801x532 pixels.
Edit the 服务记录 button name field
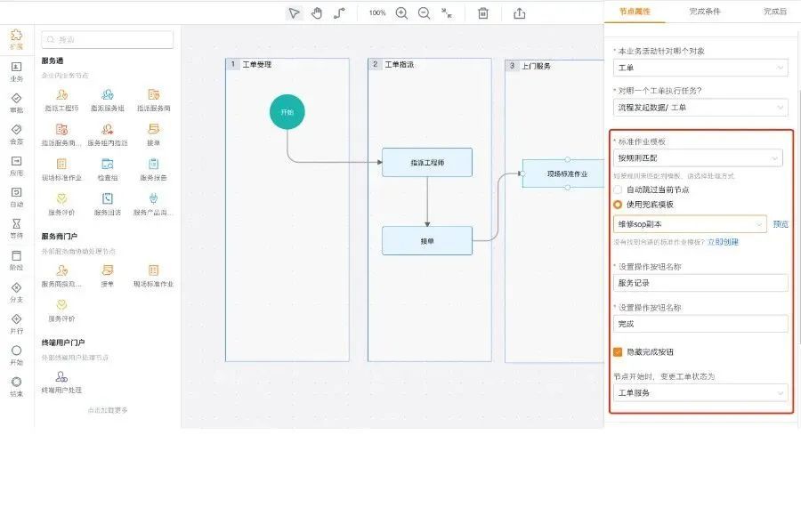pos(700,283)
